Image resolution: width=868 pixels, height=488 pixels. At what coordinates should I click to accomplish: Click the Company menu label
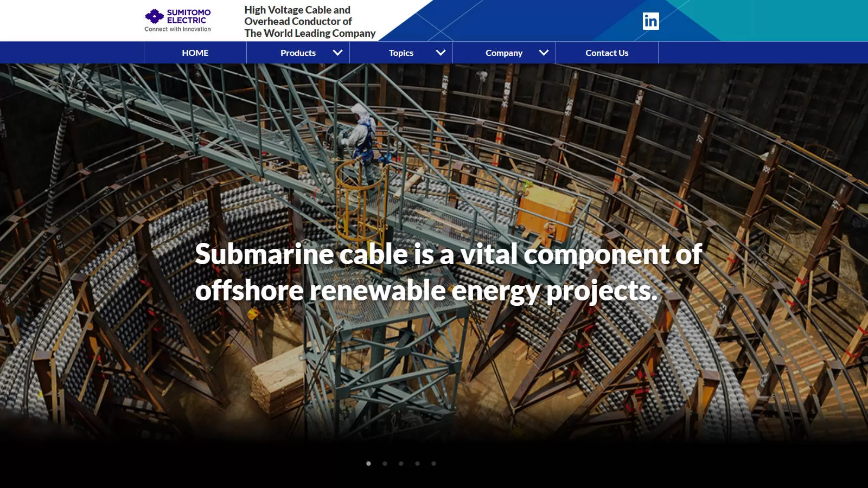tap(503, 53)
